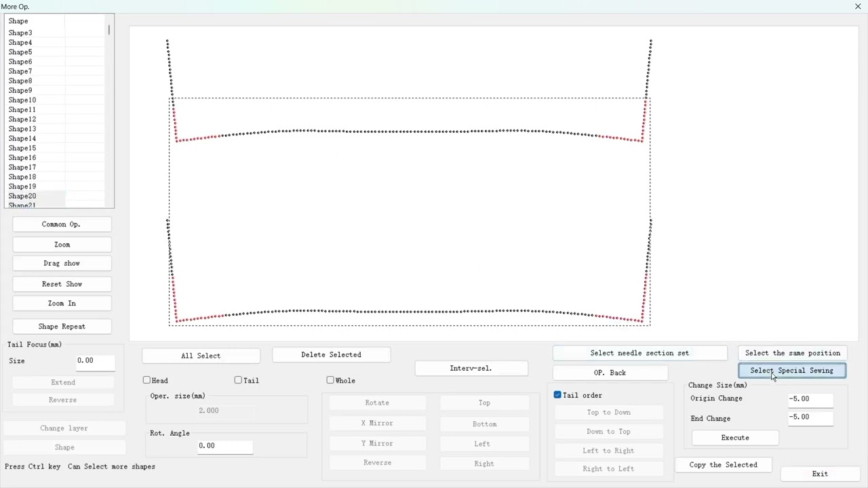Select Shape16 in the list
The image size is (868, 488).
tap(22, 158)
